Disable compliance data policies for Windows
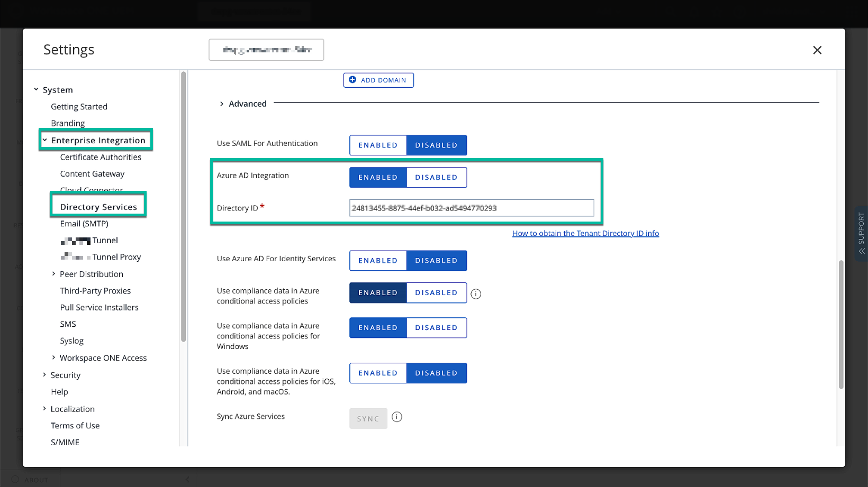 [x=436, y=328]
